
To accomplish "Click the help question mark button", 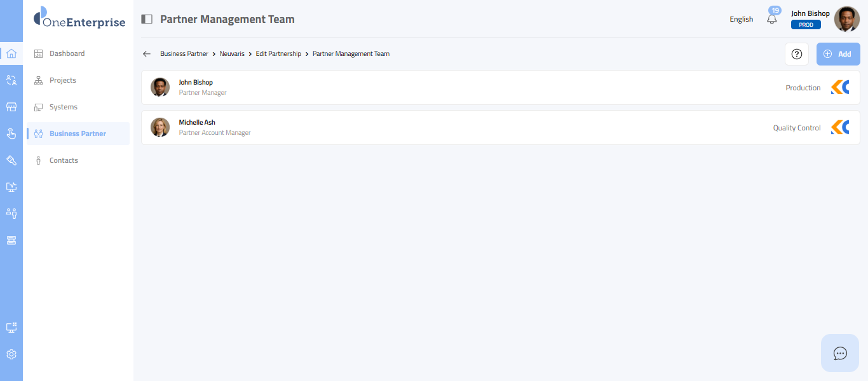I will 797,54.
